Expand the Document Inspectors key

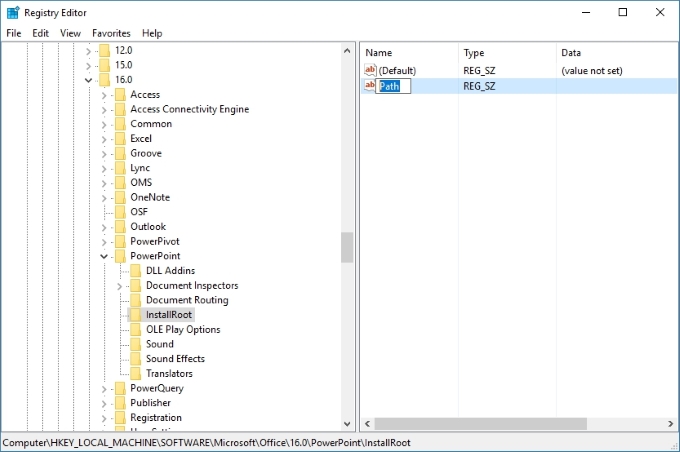(x=120, y=286)
